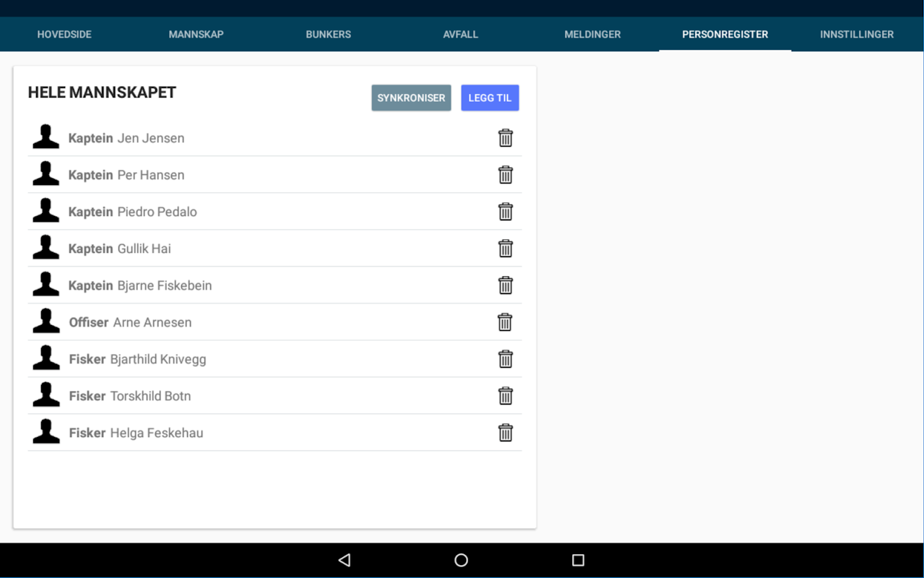Select name text Bjarne Fiskebein
This screenshot has height=578, width=924.
(x=165, y=285)
